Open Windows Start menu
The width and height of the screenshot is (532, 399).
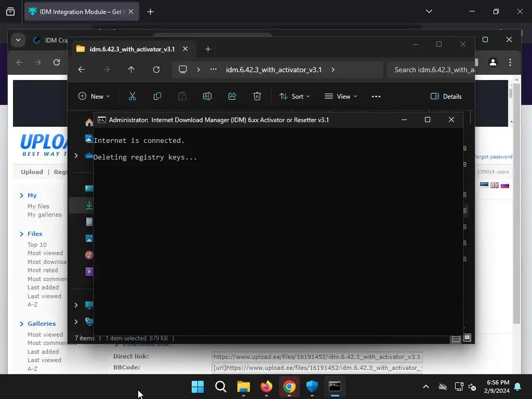click(x=197, y=387)
